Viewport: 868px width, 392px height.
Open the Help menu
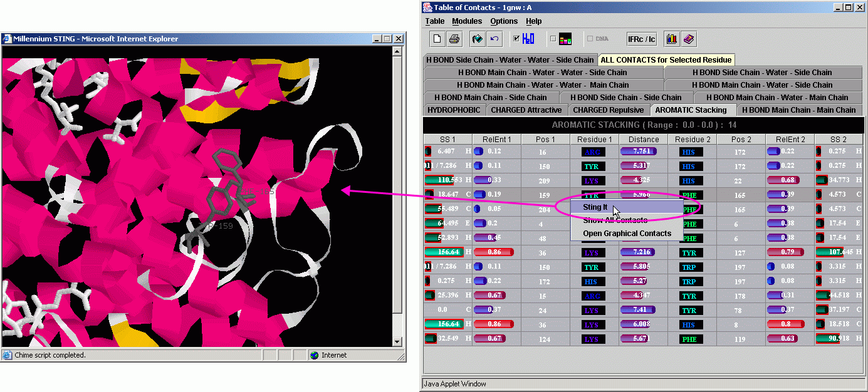533,21
